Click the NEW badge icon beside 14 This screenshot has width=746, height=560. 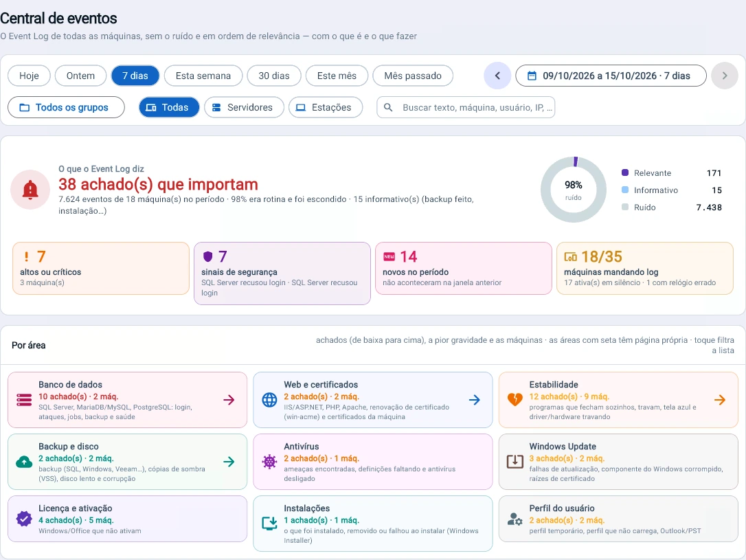tap(389, 256)
